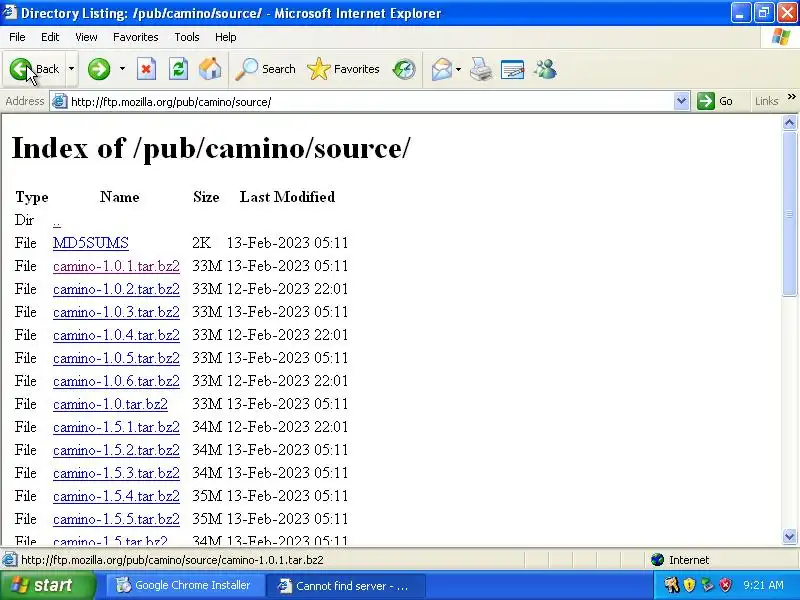Screen dimensions: 800x600
Task: Open the MD5SUMS file link
Action: 91,243
